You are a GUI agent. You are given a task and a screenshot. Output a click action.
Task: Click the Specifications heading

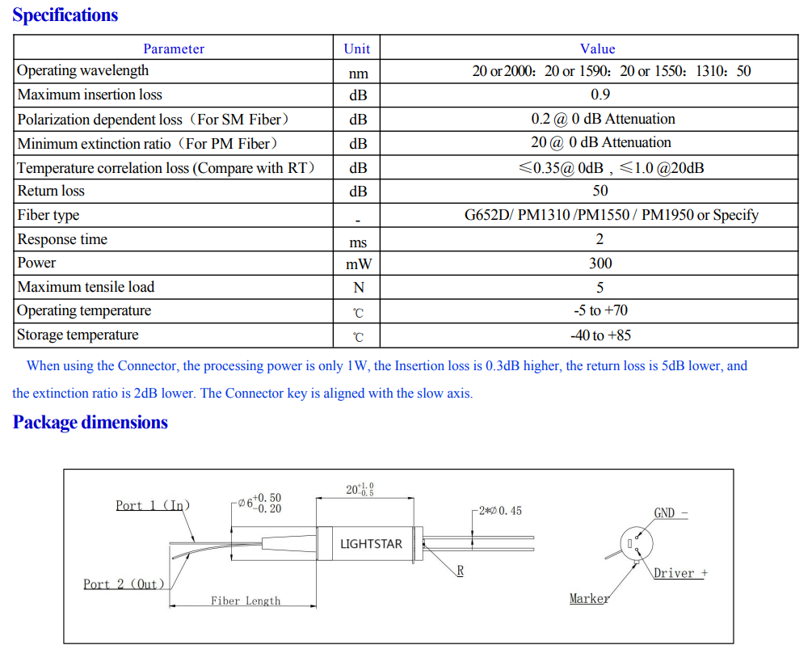click(65, 15)
